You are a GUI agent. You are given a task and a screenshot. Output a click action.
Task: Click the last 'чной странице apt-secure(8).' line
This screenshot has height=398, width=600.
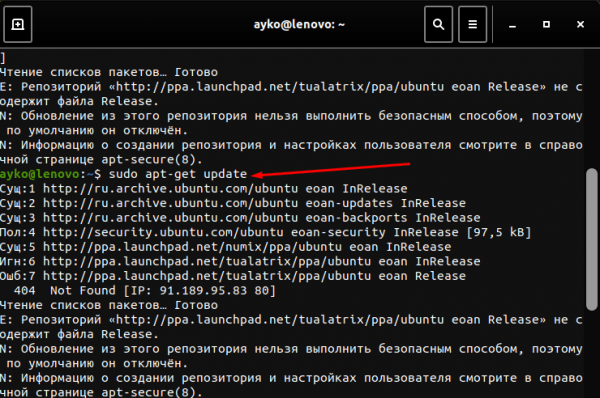[x=101, y=392]
